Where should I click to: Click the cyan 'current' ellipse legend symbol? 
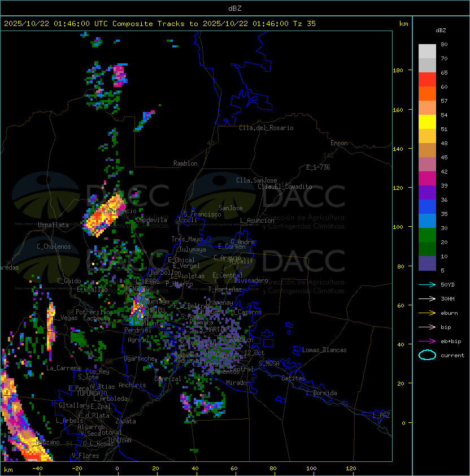click(x=427, y=355)
